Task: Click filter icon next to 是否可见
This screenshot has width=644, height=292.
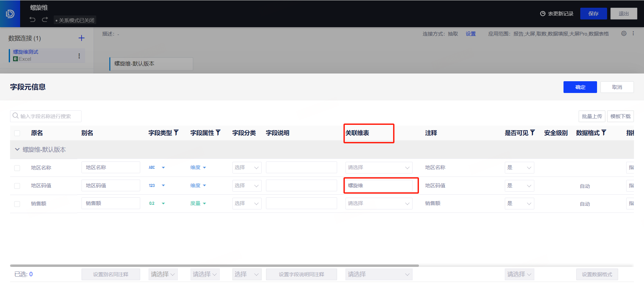Action: click(x=532, y=133)
